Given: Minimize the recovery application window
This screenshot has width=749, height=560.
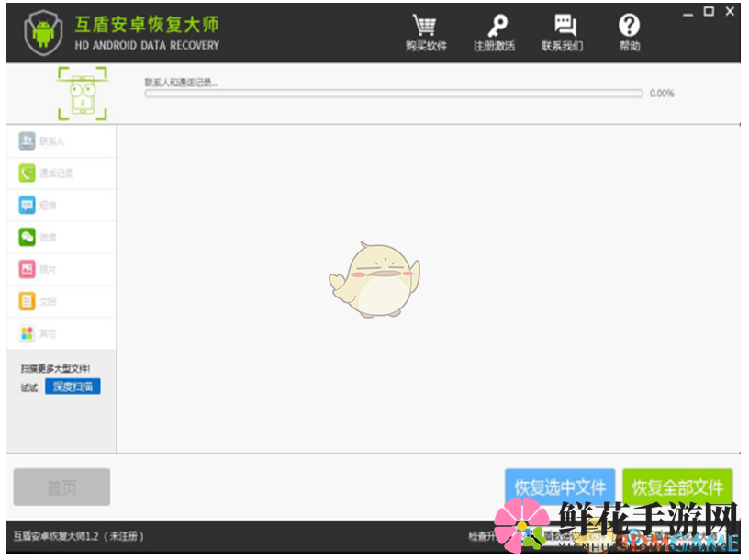Looking at the screenshot, I should 688,13.
